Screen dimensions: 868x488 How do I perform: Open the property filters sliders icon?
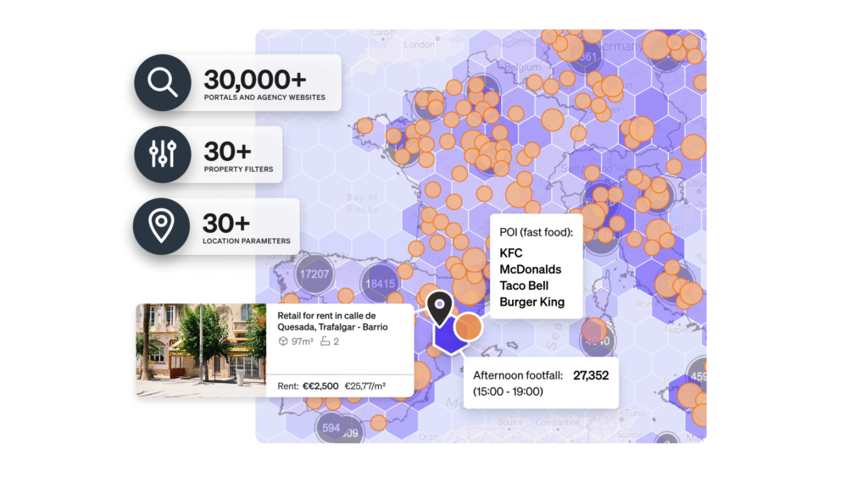point(161,154)
